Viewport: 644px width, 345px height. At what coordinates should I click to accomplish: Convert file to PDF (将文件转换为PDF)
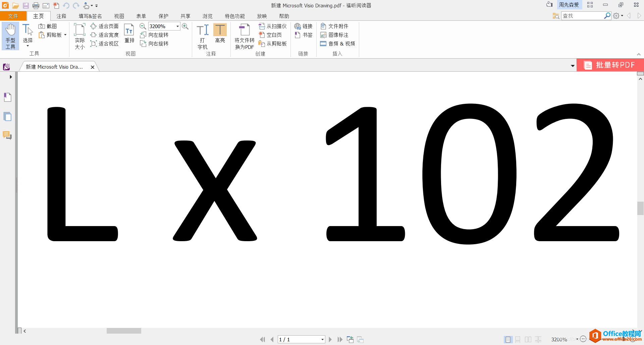[245, 36]
